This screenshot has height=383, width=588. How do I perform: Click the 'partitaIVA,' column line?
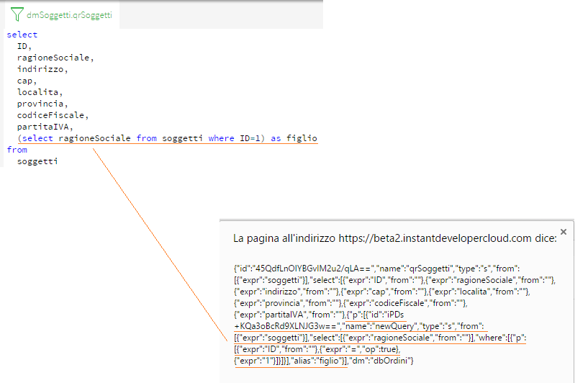45,127
